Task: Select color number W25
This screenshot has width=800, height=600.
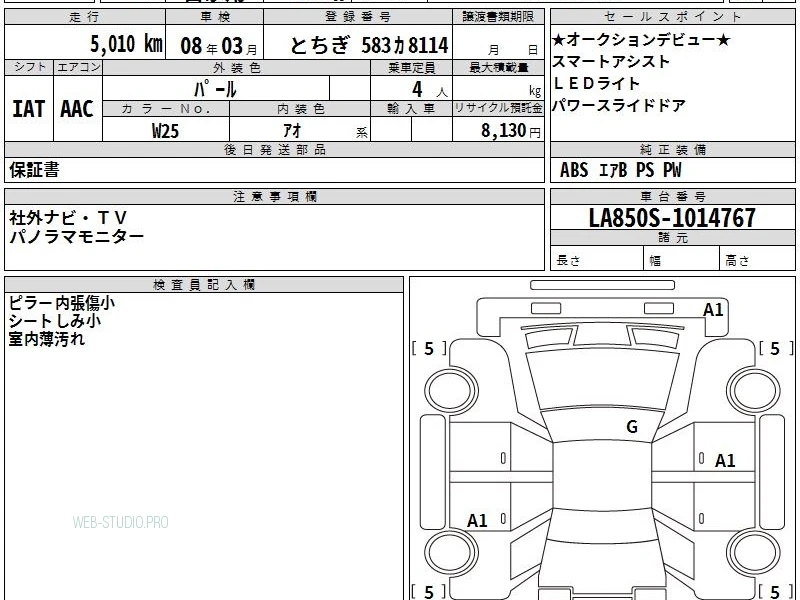Action: (x=165, y=131)
